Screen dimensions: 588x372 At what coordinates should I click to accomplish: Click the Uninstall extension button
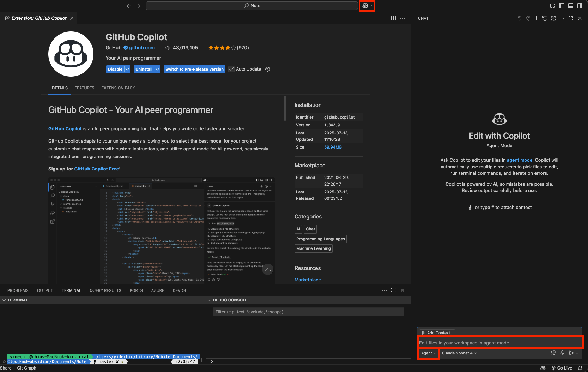coord(144,69)
